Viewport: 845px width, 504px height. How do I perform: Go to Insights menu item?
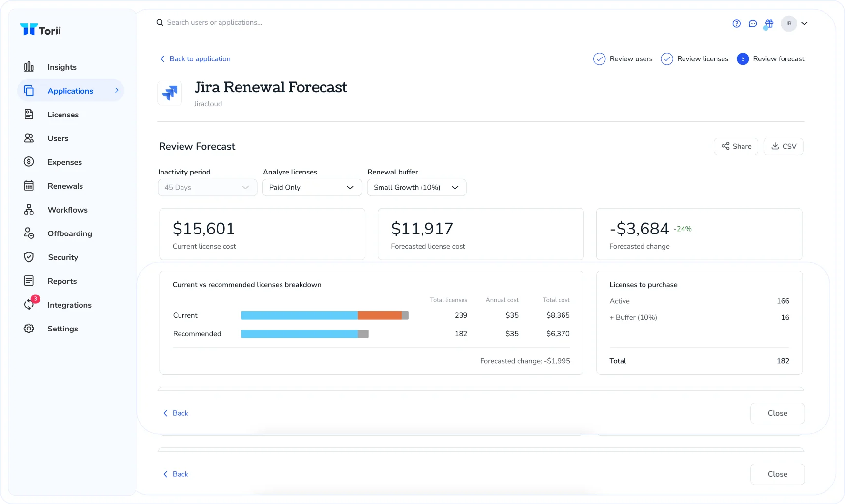click(61, 67)
